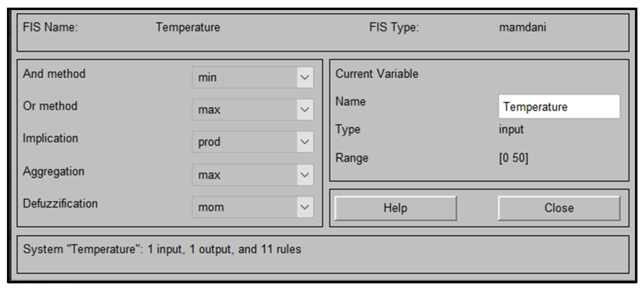
Task: Open the Defuzzification dropdown showing mom
Action: [x=252, y=207]
